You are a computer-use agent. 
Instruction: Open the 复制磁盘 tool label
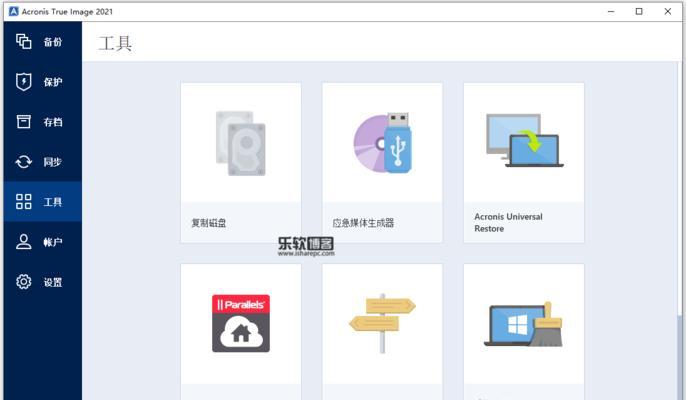pyautogui.click(x=209, y=223)
